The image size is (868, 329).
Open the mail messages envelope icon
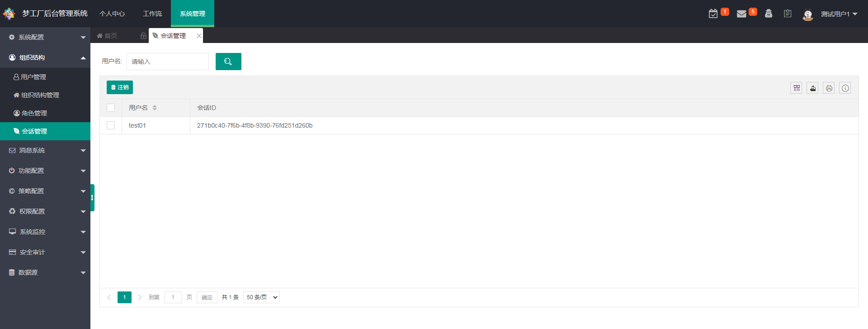point(741,14)
